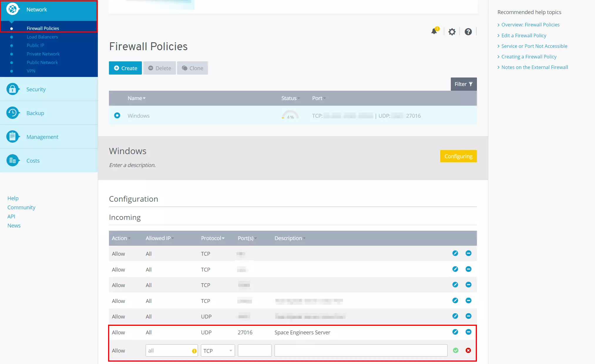Sort rules by Allowed IP column
Viewport: 595px width, 364px height.
click(x=160, y=238)
